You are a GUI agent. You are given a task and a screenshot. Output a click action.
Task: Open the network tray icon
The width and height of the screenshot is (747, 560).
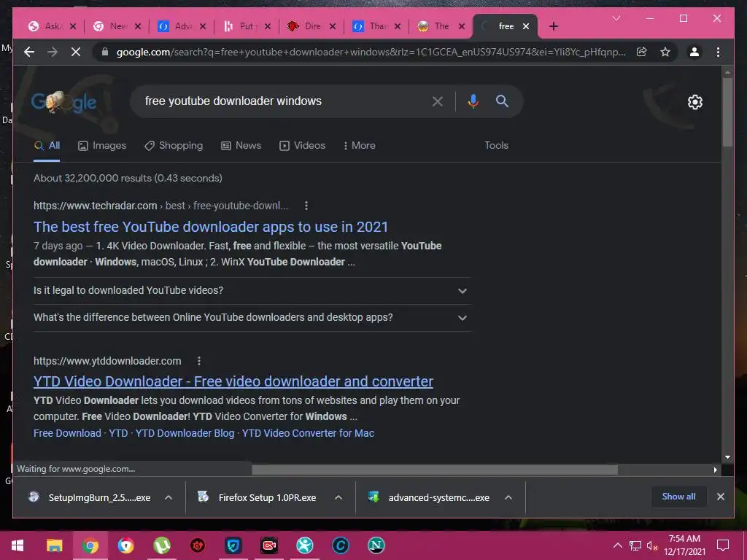(x=635, y=545)
